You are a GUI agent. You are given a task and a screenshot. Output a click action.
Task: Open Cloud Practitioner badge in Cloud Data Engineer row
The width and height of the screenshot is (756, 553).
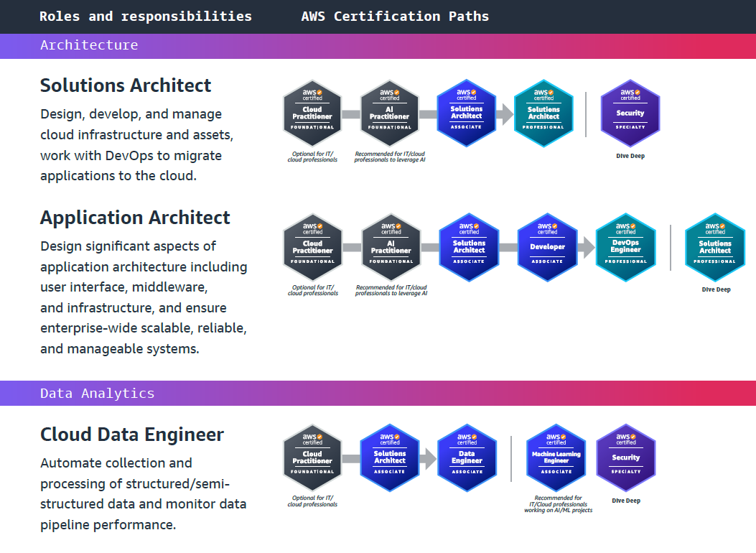312,457
